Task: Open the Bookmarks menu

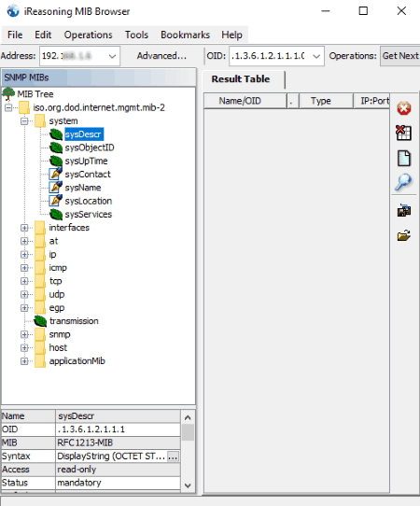Action: click(185, 35)
